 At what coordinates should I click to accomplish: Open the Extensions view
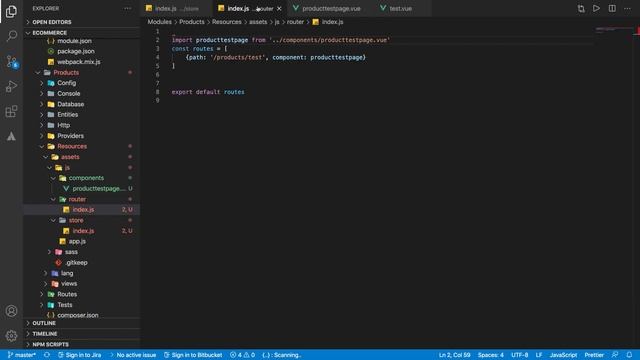(11, 111)
